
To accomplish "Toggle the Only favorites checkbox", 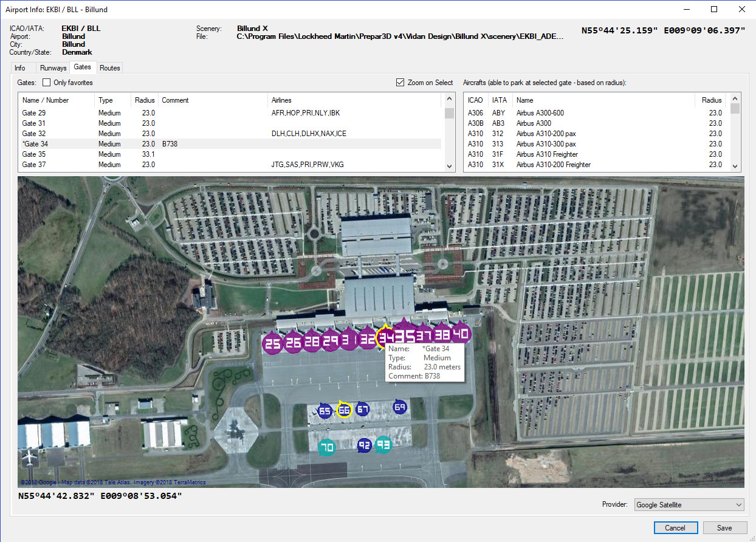I will 46,83.
